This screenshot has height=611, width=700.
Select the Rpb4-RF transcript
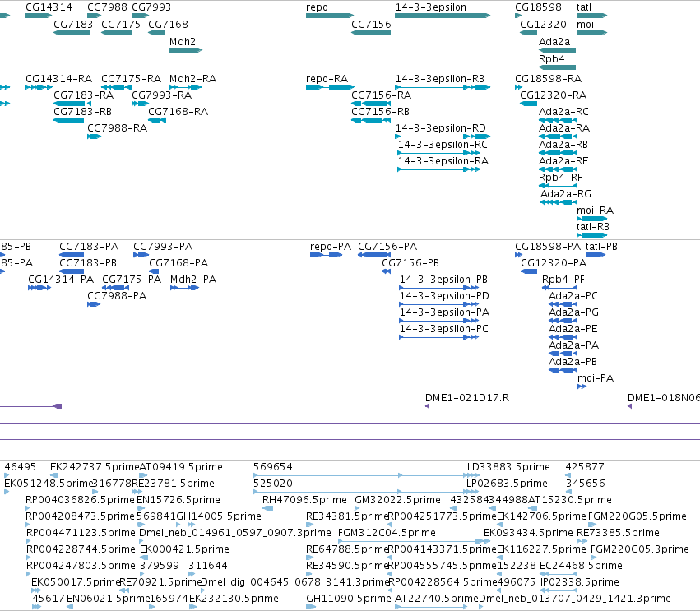558,186
